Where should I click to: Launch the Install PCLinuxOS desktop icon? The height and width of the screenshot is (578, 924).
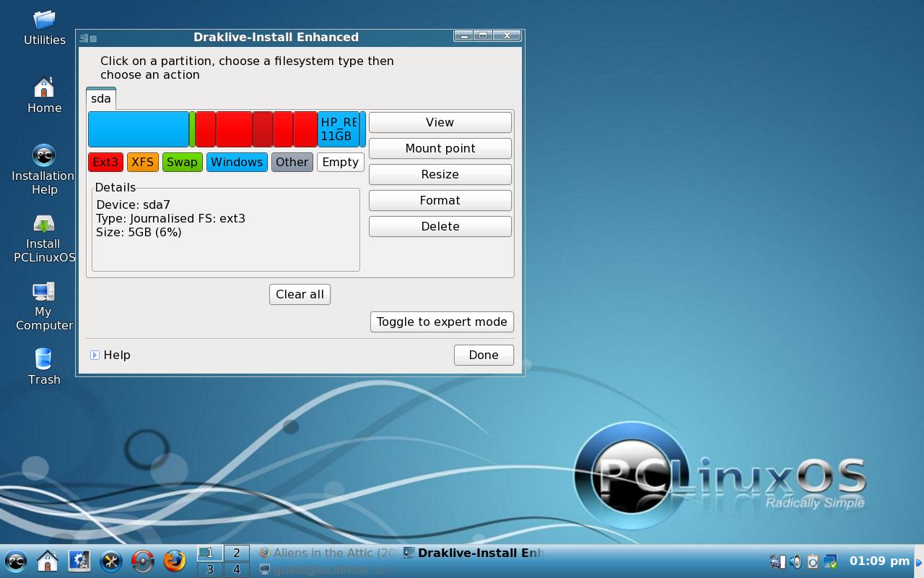click(44, 238)
